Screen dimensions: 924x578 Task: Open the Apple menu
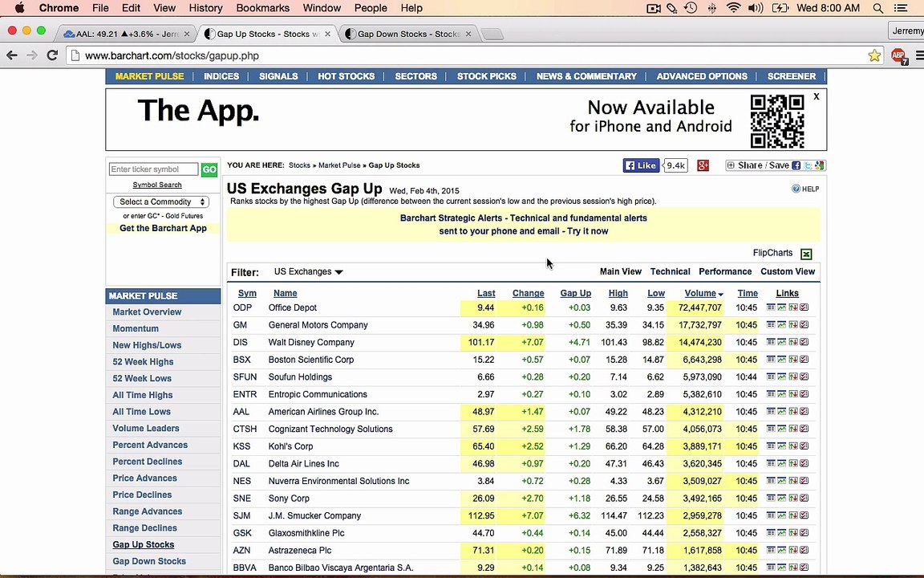point(19,8)
